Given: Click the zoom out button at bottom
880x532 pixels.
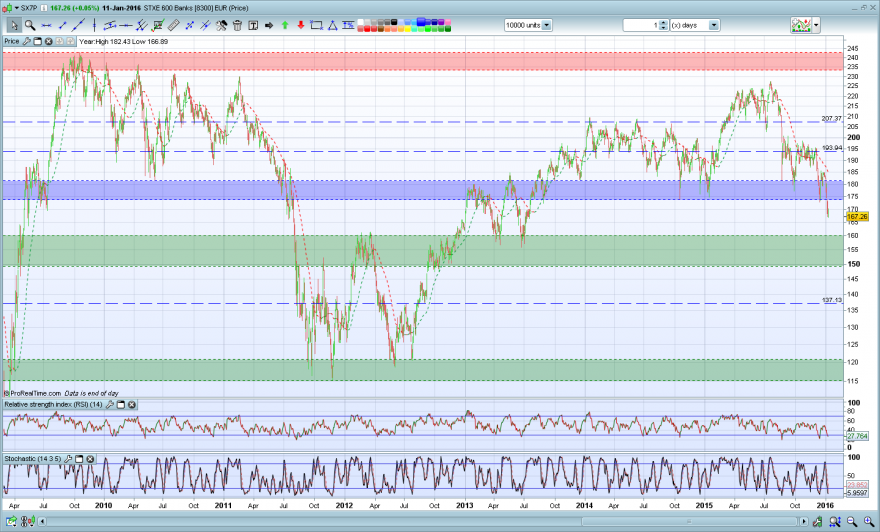Looking at the screenshot, I should tap(852, 522).
